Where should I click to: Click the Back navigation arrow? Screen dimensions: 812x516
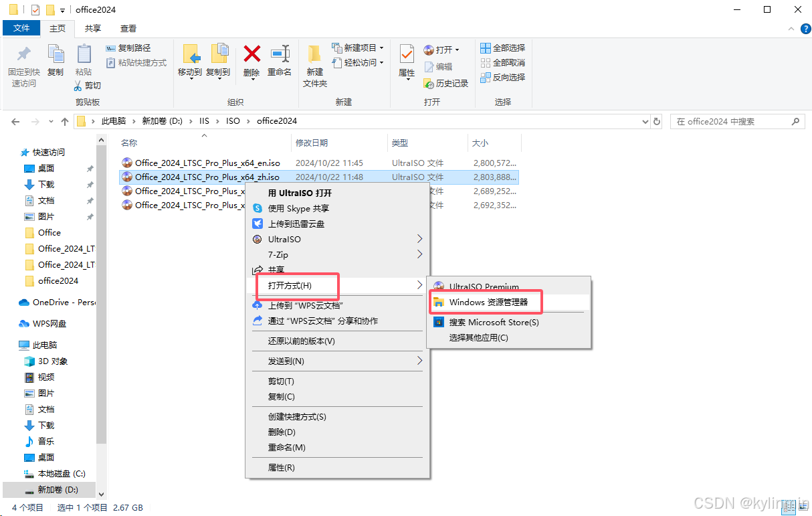click(x=15, y=121)
